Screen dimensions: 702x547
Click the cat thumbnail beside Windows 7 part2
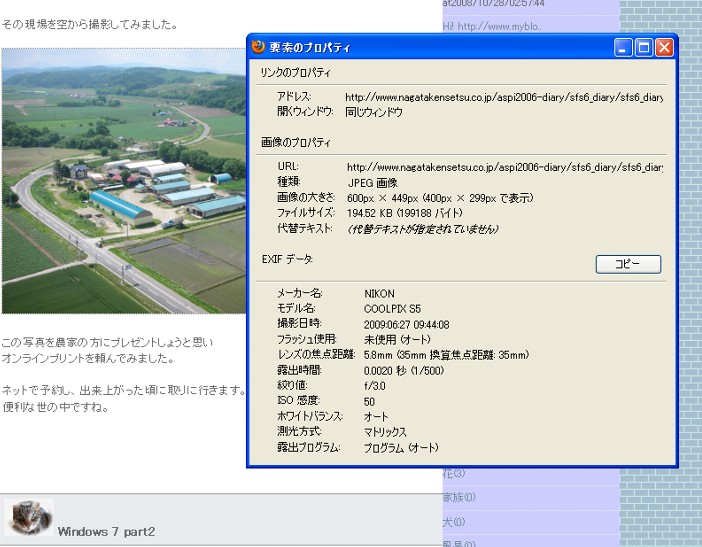(29, 517)
